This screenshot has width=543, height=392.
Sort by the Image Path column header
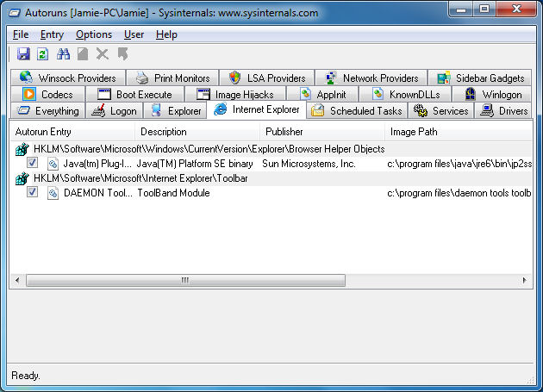[x=459, y=132]
